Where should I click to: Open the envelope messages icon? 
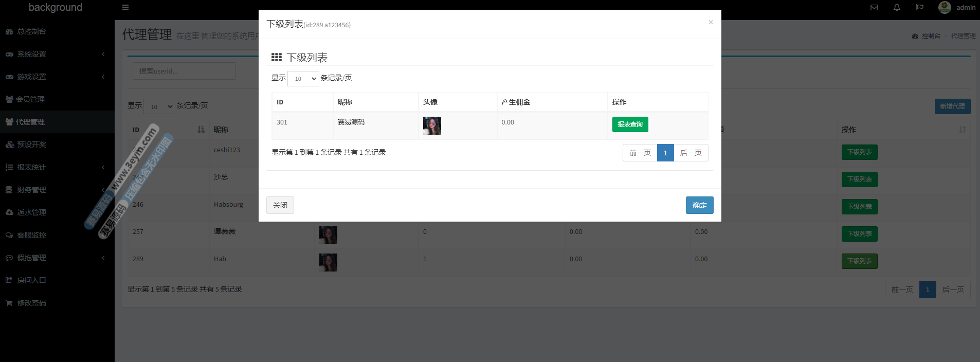coord(874,8)
